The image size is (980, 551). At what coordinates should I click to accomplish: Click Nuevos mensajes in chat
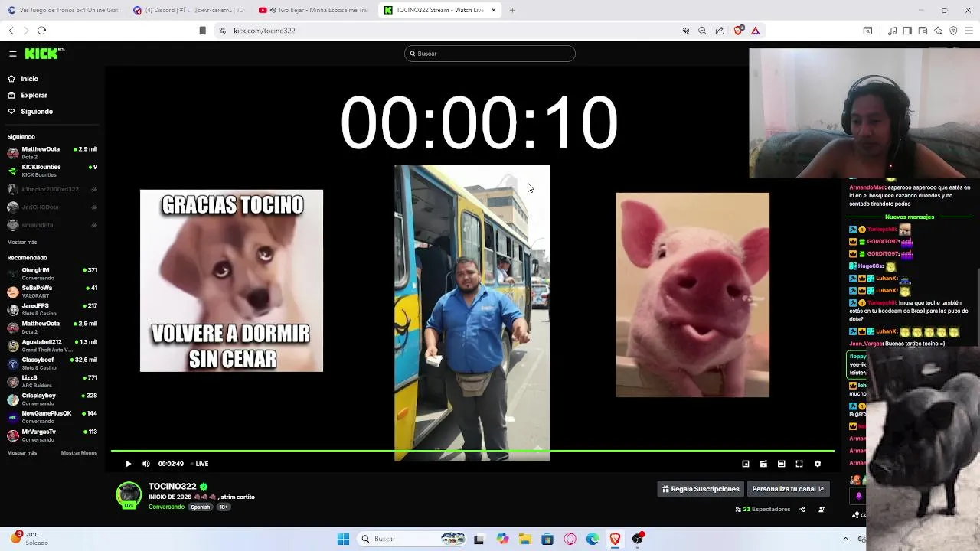[x=910, y=217]
